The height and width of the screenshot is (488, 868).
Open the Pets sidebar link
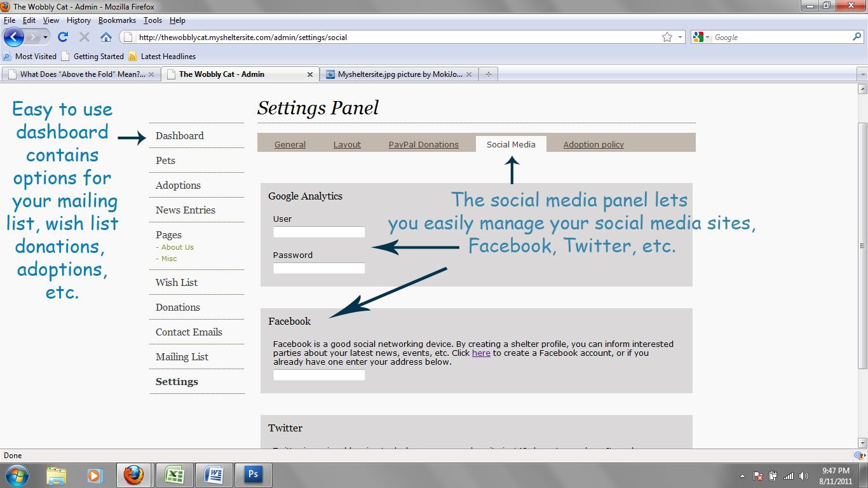pyautogui.click(x=165, y=160)
